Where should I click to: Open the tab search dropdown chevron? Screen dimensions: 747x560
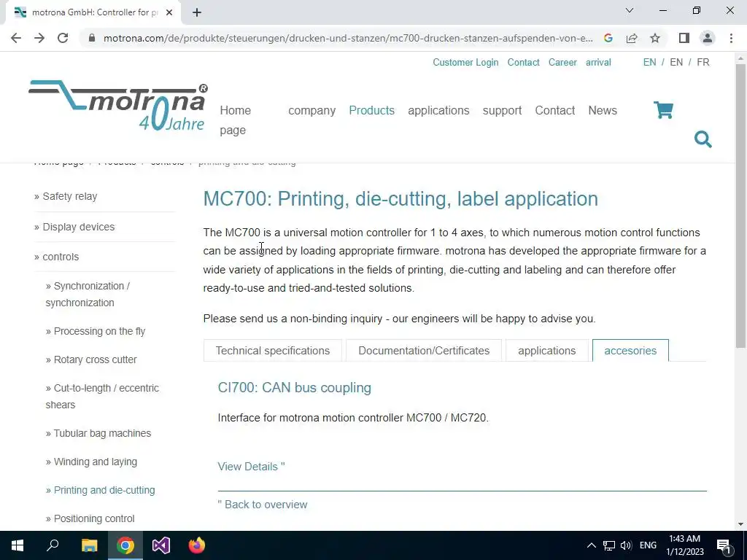point(630,10)
